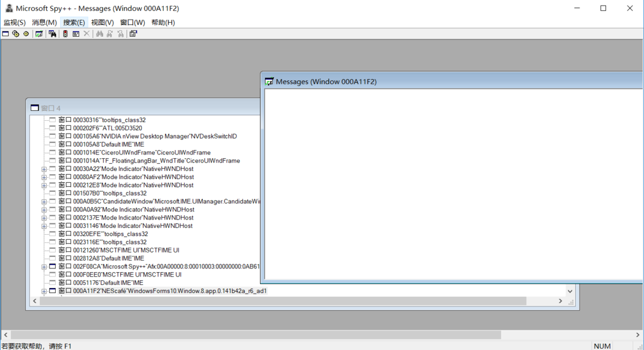644x350 pixels.
Task: Click the Log Messages toolbar icon
Action: click(39, 34)
